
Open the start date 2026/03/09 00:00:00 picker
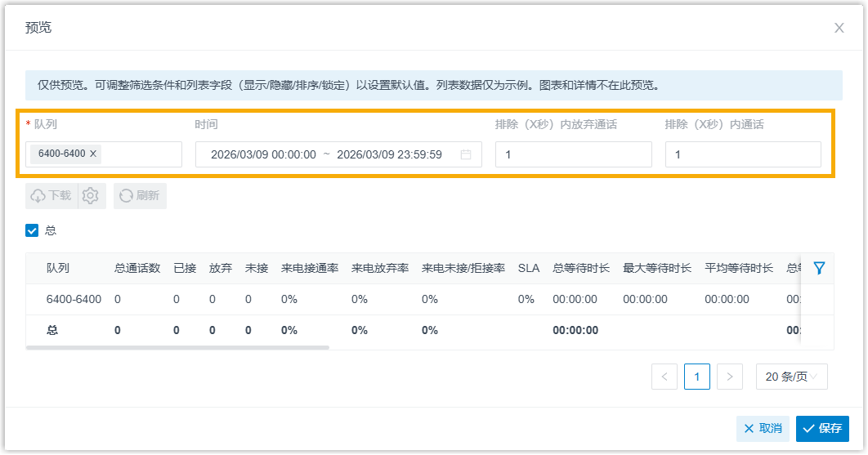pos(263,154)
